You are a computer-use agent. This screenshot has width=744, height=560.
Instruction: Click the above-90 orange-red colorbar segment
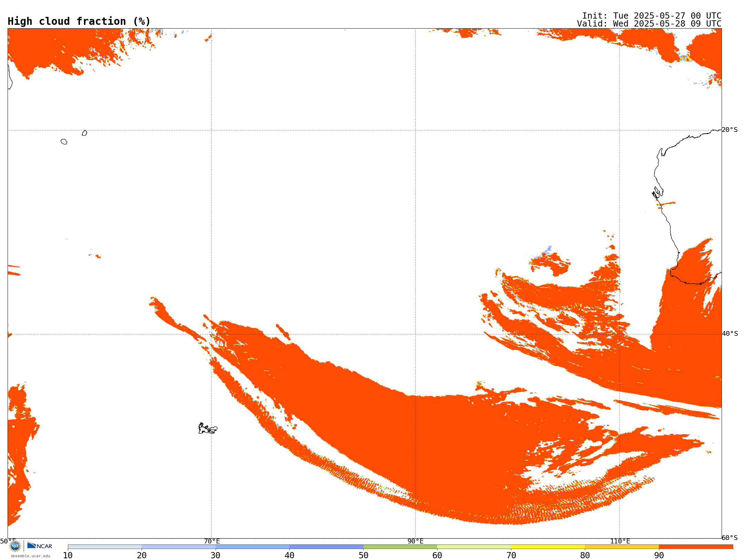[x=696, y=547]
